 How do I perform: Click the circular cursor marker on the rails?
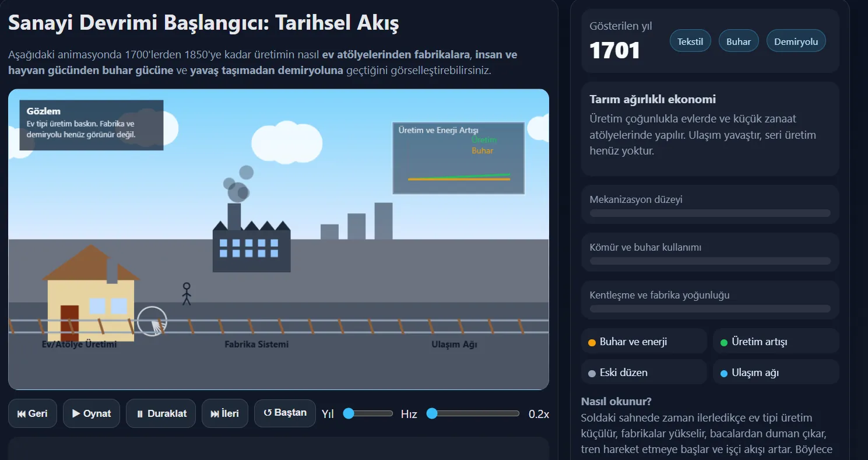(152, 321)
